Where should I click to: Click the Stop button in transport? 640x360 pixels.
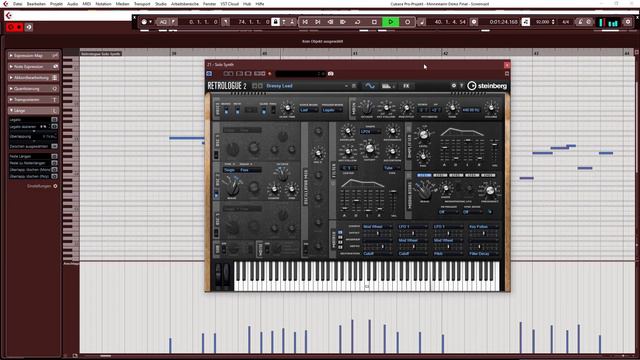[x=374, y=22]
